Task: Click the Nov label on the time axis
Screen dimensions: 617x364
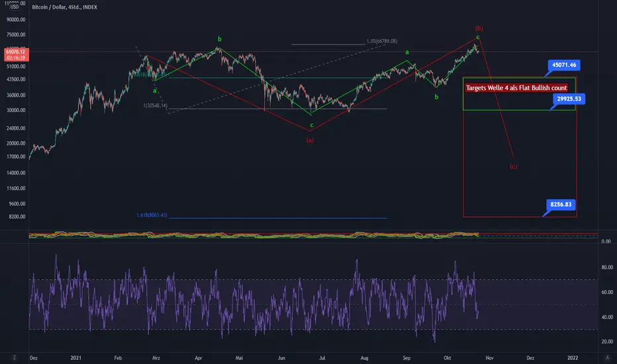Action: 489,357
